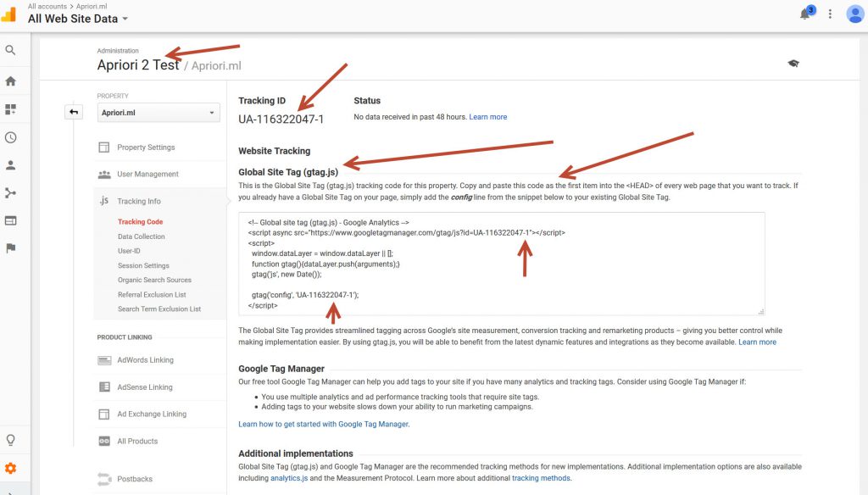Click the search magnifier icon in sidebar
The width and height of the screenshot is (868, 495).
(11, 51)
